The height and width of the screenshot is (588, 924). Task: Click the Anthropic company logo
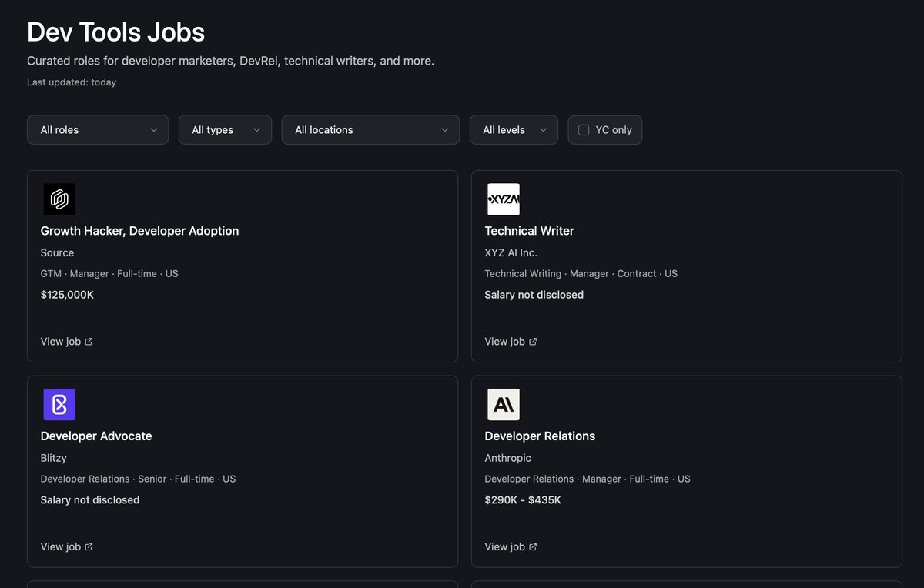pos(504,405)
